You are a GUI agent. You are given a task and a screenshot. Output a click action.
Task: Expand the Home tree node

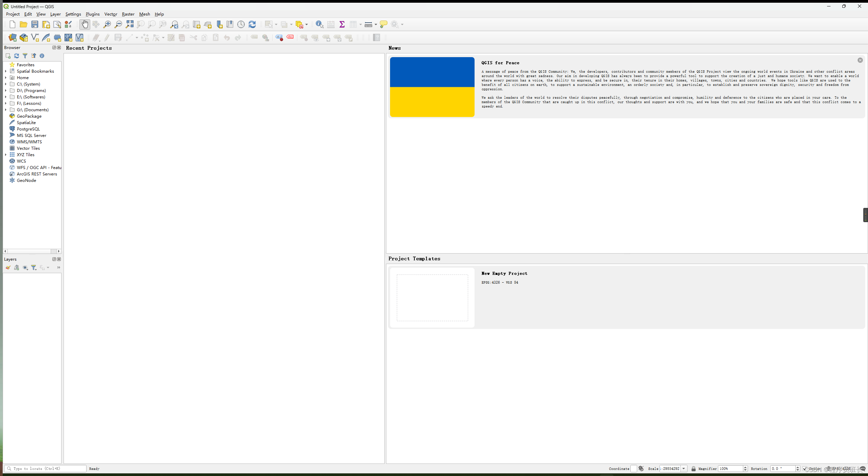tap(6, 77)
